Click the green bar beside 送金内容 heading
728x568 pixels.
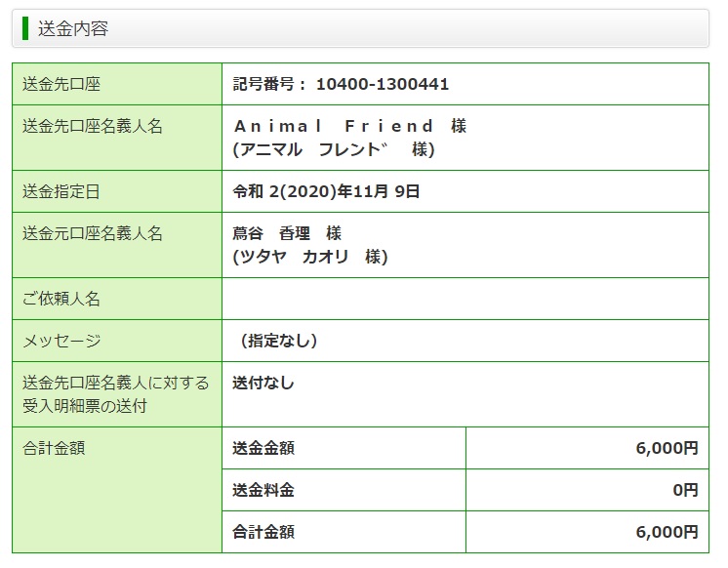coord(25,28)
